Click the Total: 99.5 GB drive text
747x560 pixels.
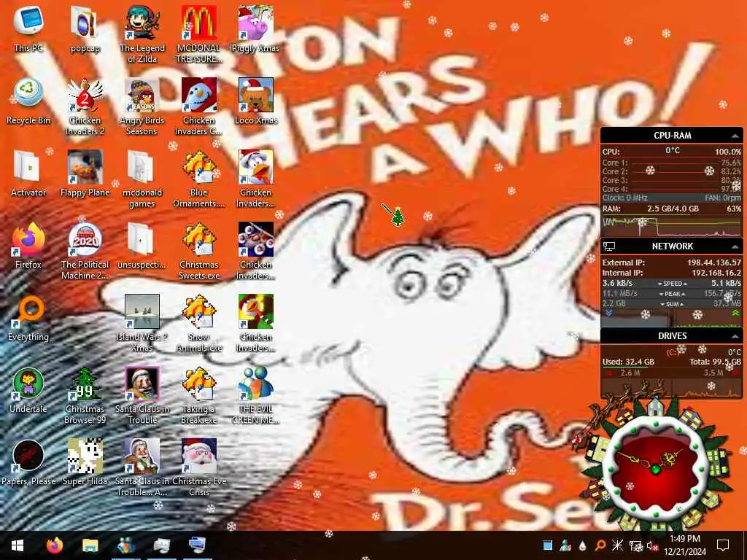715,362
